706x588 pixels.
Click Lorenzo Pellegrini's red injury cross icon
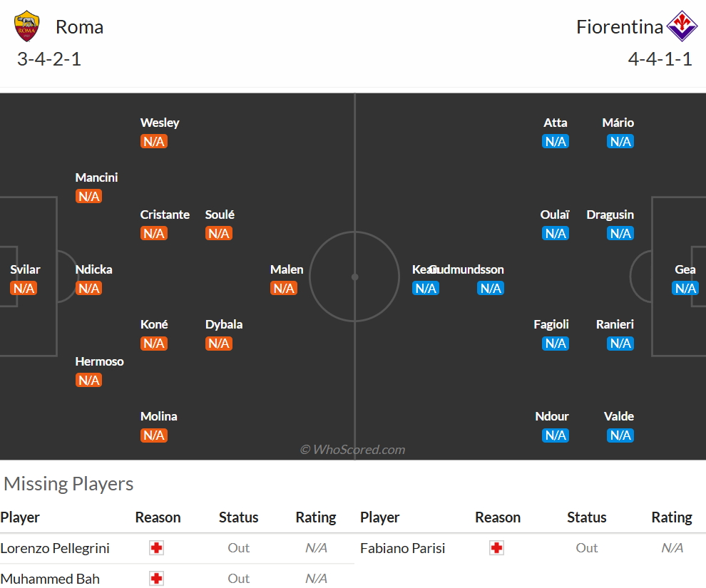[x=156, y=548]
